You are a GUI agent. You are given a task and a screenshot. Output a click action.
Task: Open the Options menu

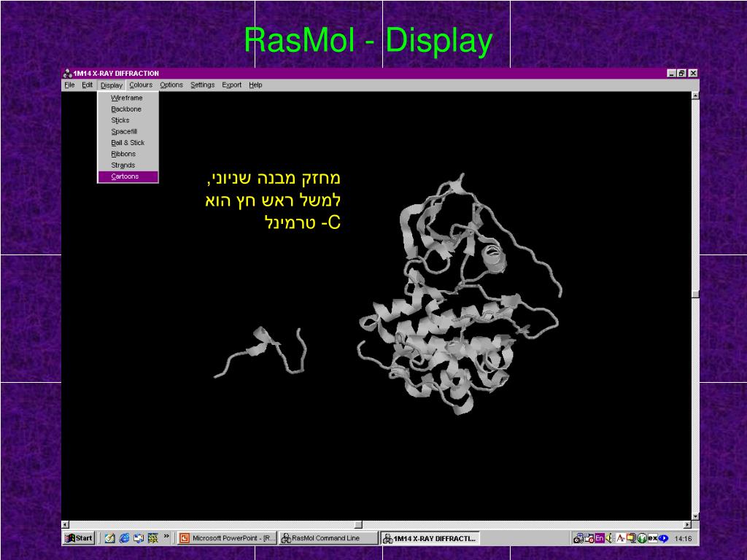(x=171, y=85)
